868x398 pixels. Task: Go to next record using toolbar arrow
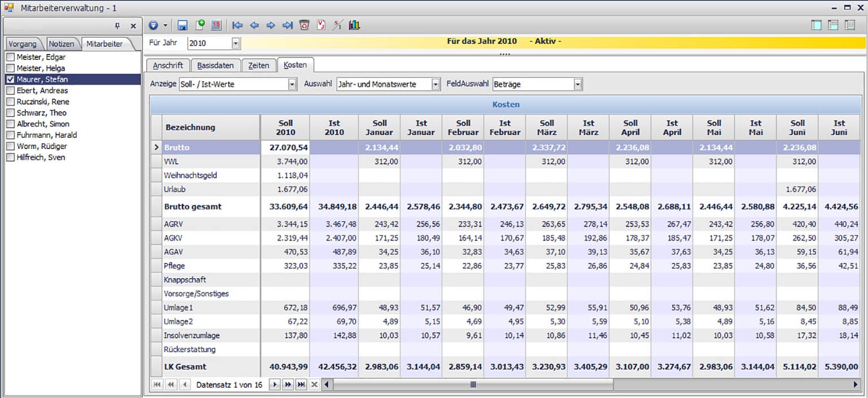pyautogui.click(x=271, y=25)
